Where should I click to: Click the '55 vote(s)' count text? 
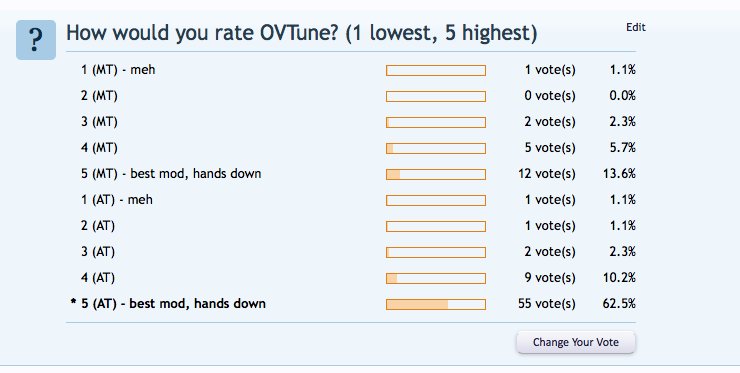click(x=547, y=304)
